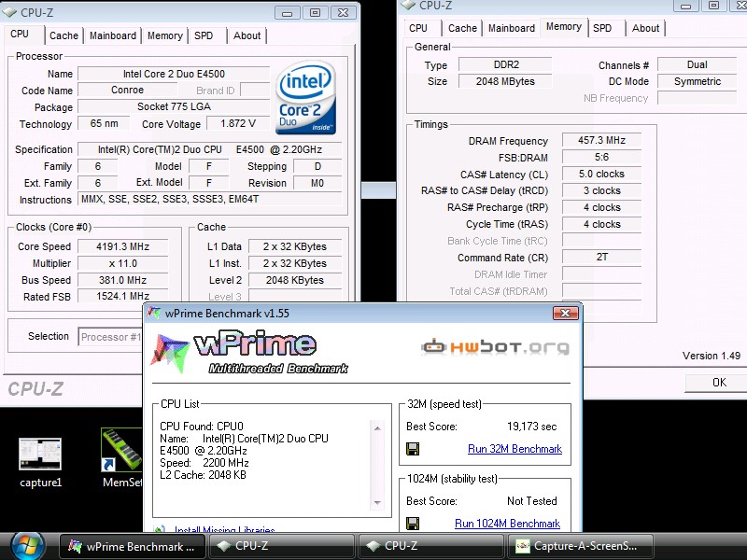Click Core Speed value 4191.3 MHz
This screenshot has height=560, width=747.
(123, 246)
